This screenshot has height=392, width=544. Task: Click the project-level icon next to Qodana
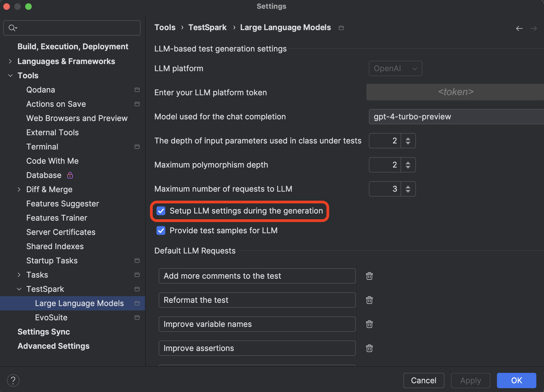pyautogui.click(x=137, y=90)
